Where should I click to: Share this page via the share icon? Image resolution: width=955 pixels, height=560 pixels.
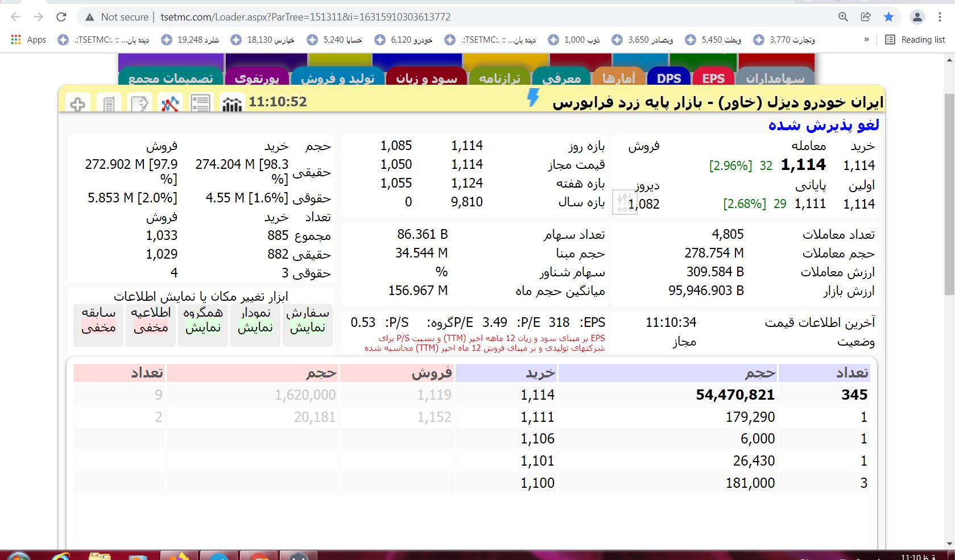pyautogui.click(x=866, y=17)
